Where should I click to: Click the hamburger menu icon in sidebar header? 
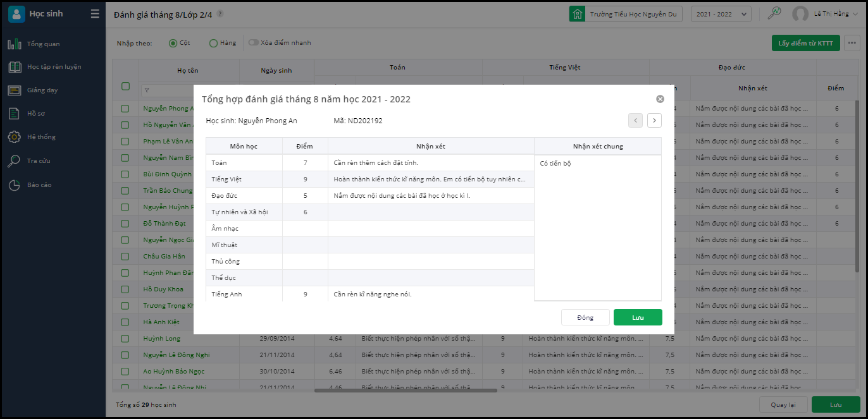click(x=95, y=14)
